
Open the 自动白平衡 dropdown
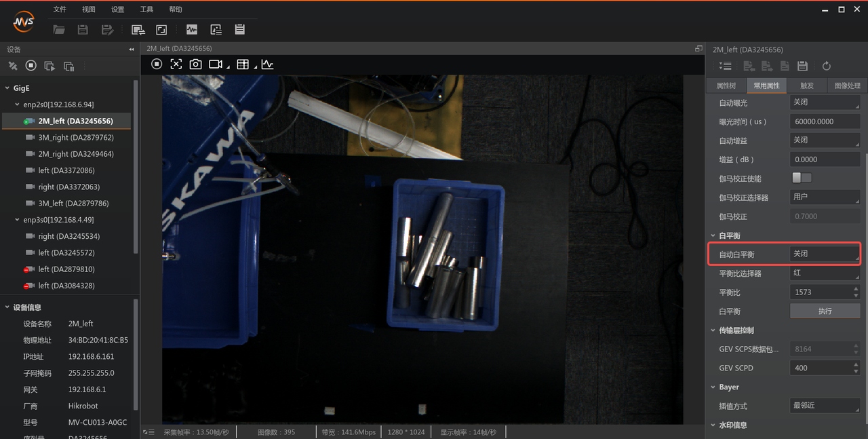point(825,254)
